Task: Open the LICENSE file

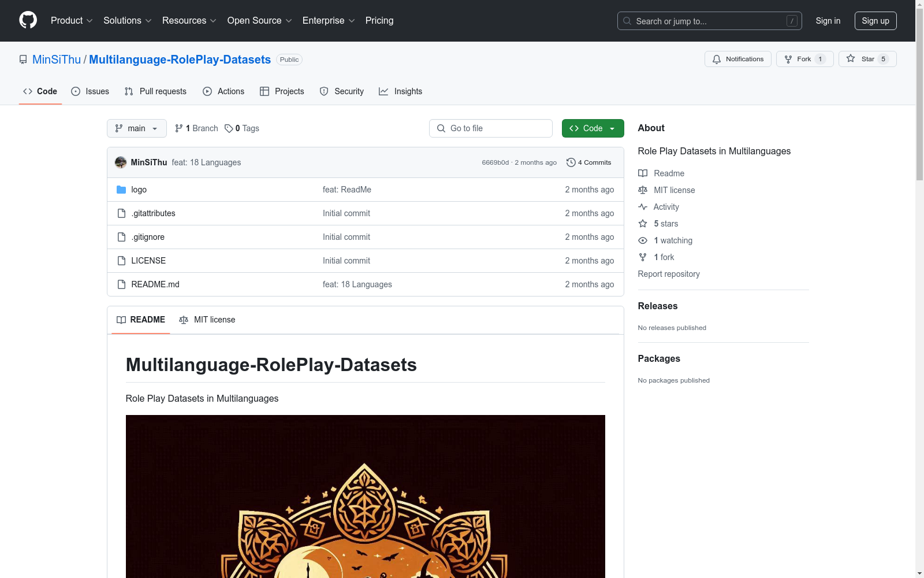Action: point(148,261)
